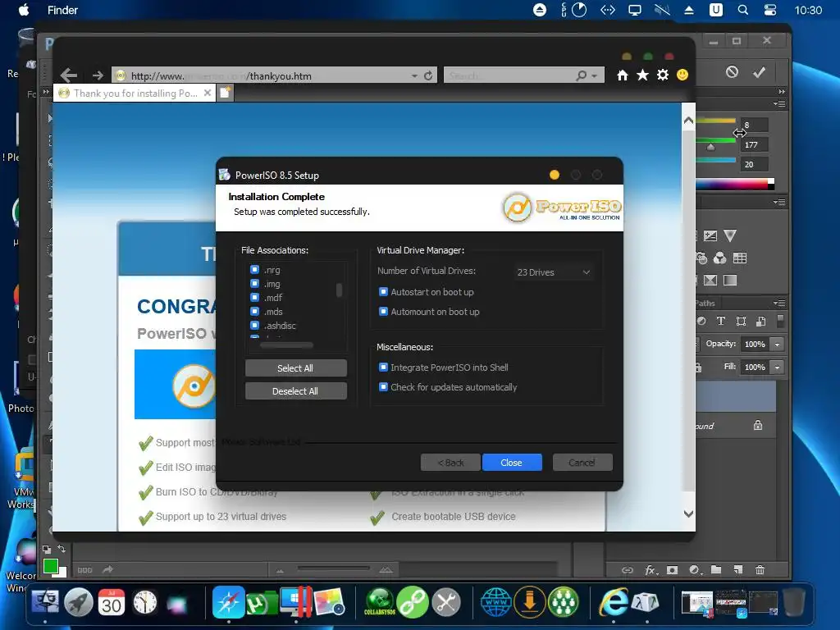Open the Fill dropdown in Layers
This screenshot has height=630, width=840.
coord(778,367)
